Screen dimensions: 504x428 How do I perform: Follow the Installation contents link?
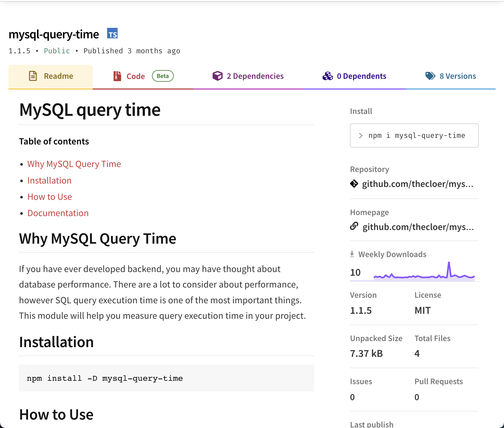pos(49,181)
